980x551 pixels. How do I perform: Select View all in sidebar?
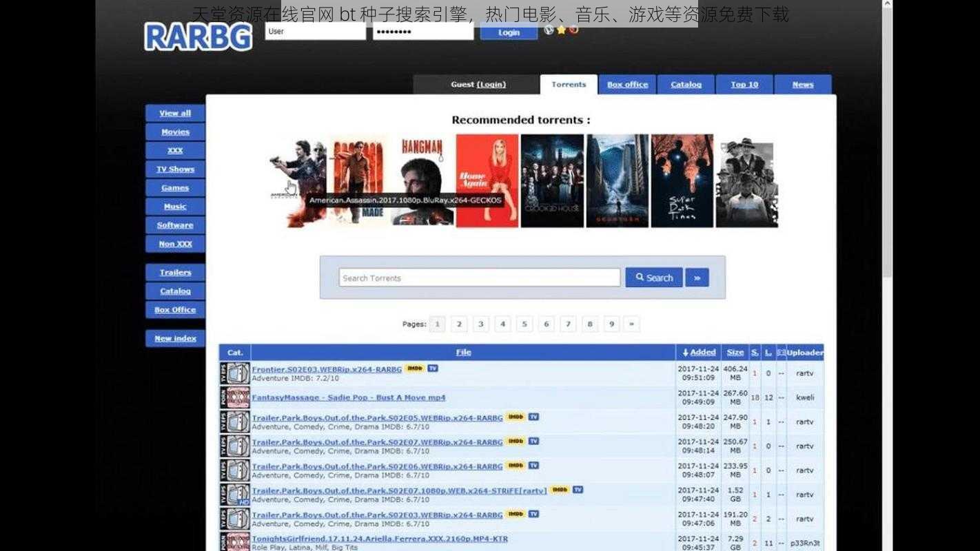[175, 113]
